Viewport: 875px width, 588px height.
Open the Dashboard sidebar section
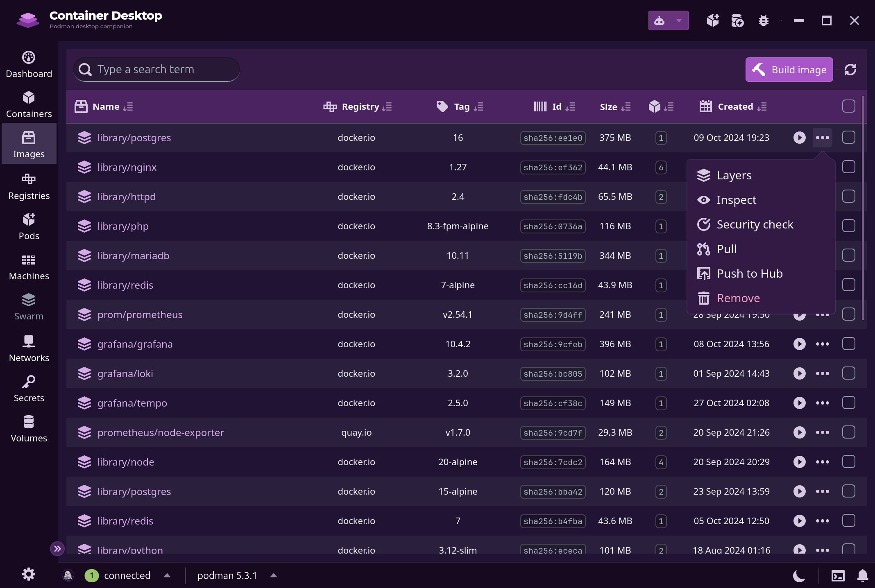click(29, 64)
